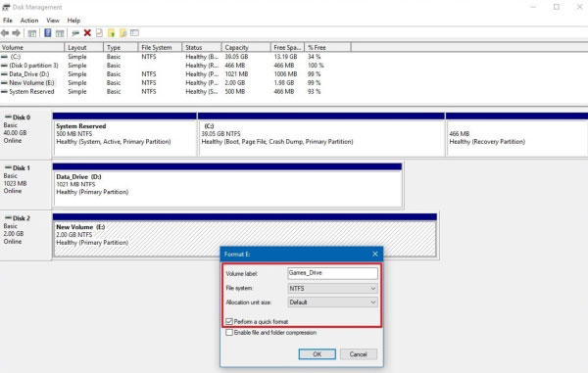Enable file and folder compression checkbox
The width and height of the screenshot is (588, 373).
(229, 333)
